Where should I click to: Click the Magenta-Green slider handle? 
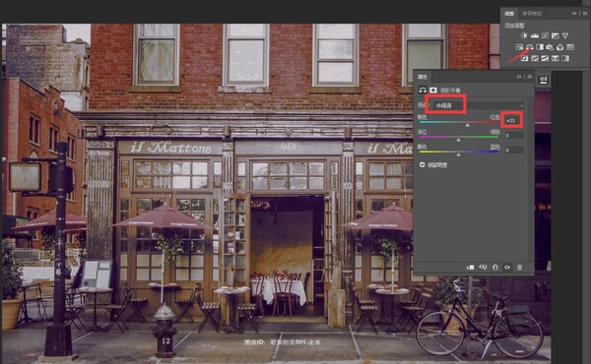pyautogui.click(x=458, y=140)
